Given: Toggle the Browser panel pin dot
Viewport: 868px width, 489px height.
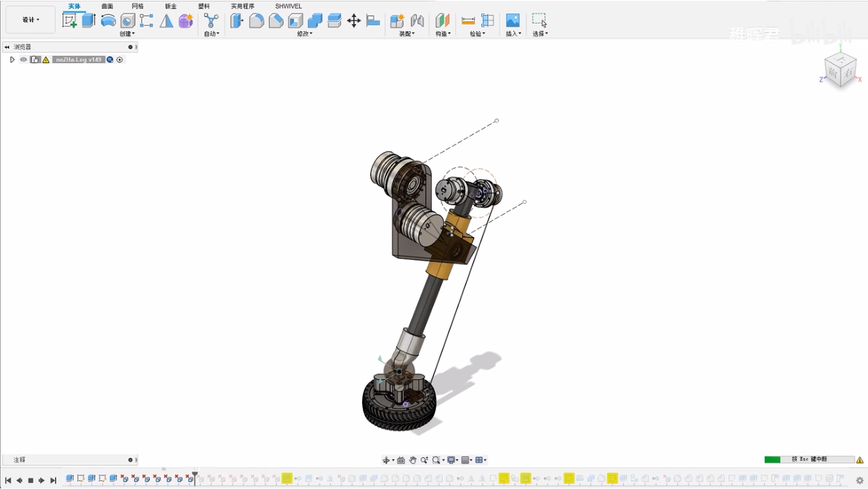Looking at the screenshot, I should point(131,47).
